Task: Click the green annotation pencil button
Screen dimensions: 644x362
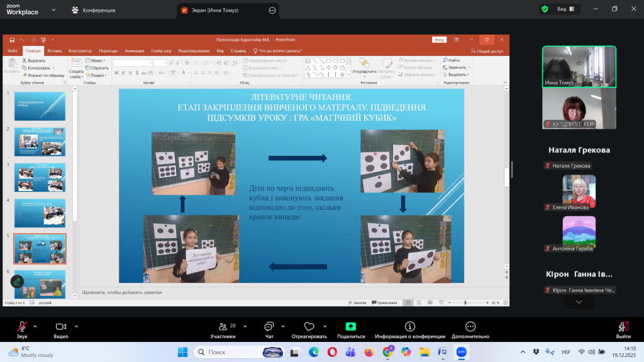Action: (17, 281)
